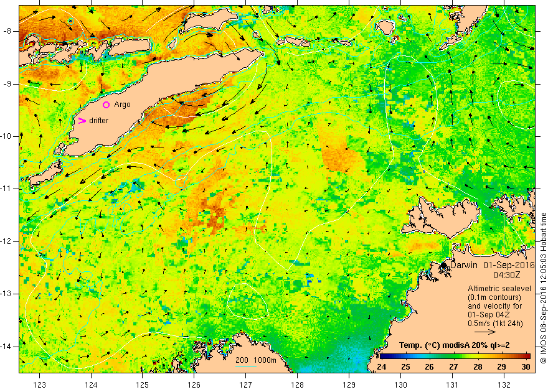Click longitude axis label '126'
The image size is (548, 392).
tap(194, 385)
